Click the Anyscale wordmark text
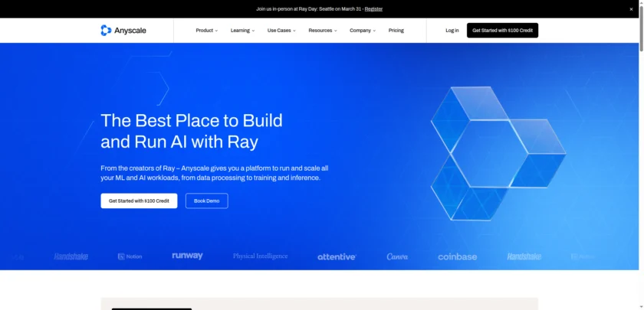Screen dimensions: 644x310 [x=130, y=31]
